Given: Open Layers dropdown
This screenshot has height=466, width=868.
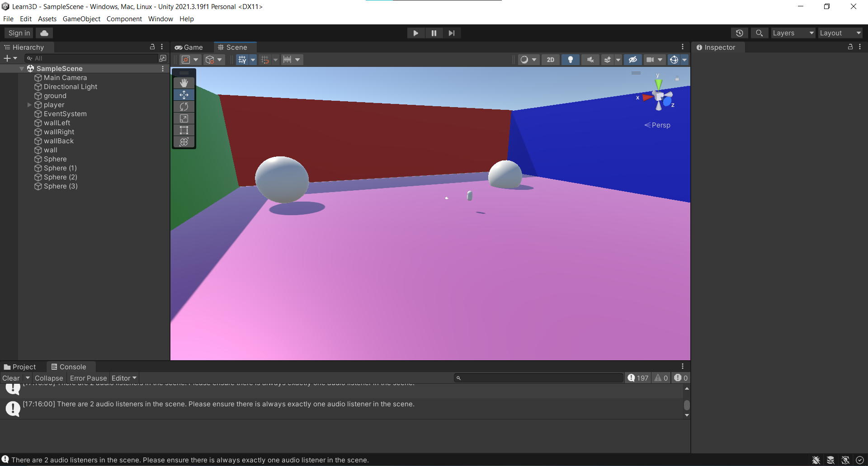Looking at the screenshot, I should (793, 33).
